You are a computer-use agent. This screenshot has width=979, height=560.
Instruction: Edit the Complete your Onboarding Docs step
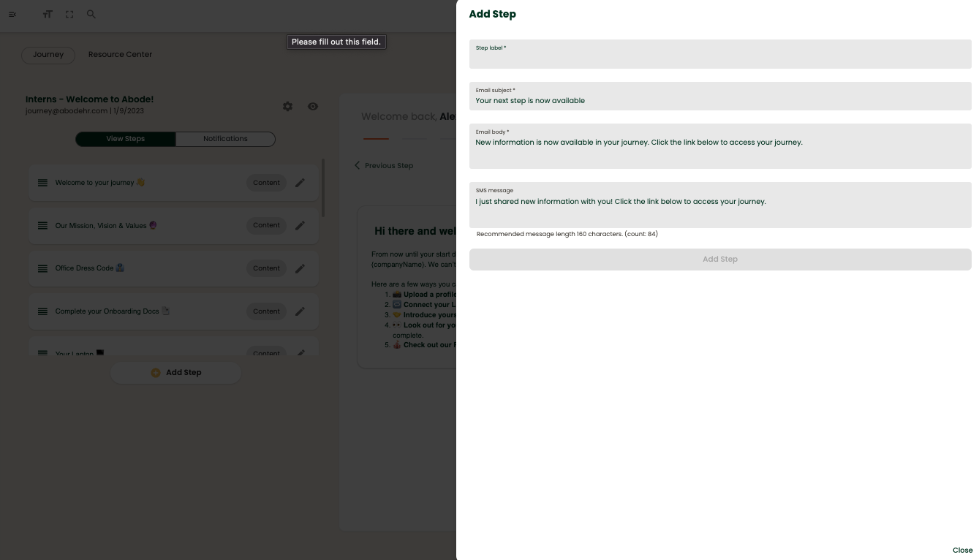(x=300, y=311)
